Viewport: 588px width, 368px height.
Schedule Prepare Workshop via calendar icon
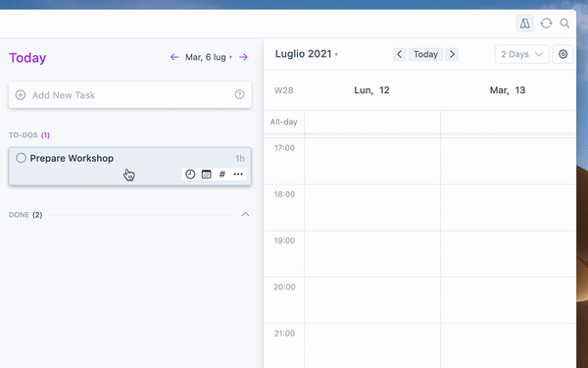click(x=206, y=175)
